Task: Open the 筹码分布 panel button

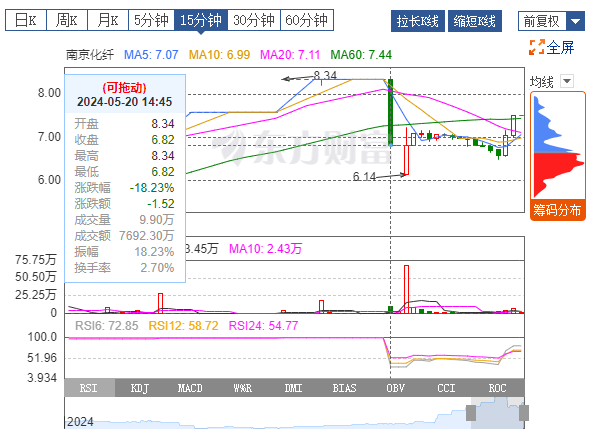Action: click(557, 210)
